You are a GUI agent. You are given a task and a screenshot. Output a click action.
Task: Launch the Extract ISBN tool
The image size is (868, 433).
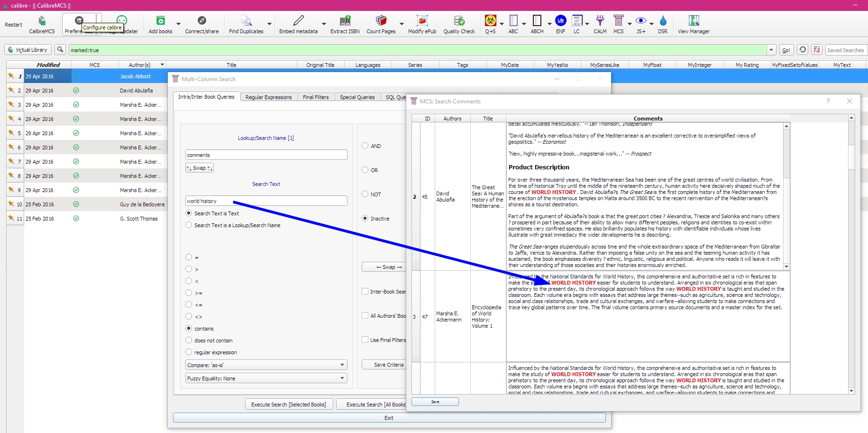345,21
